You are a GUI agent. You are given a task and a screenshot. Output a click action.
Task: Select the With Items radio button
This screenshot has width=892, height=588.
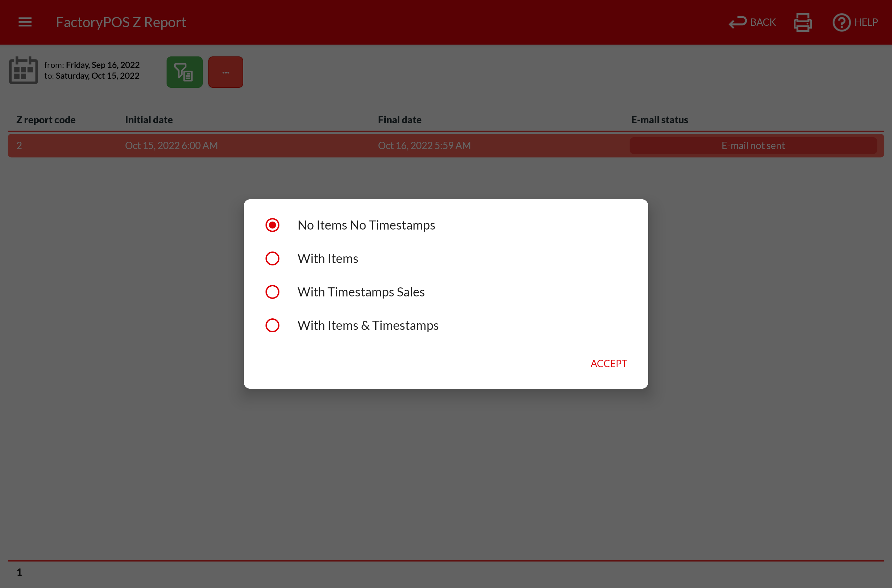272,258
